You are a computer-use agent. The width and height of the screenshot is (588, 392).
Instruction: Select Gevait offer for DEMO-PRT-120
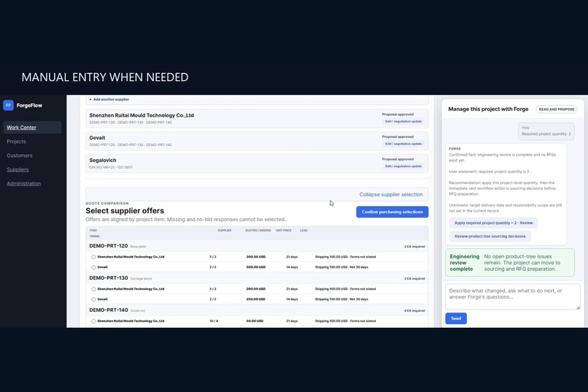[x=93, y=267]
